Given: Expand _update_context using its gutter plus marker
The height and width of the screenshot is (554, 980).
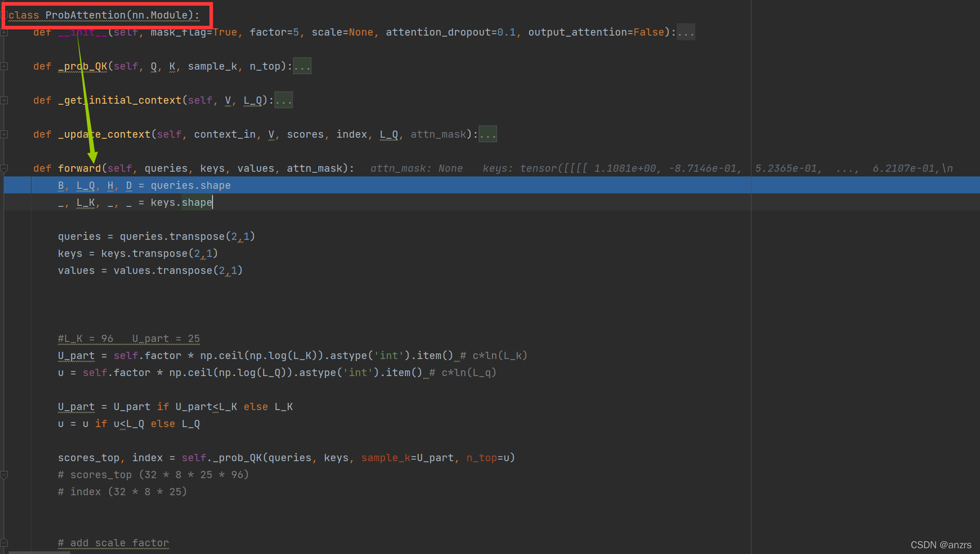Looking at the screenshot, I should pos(4,134).
